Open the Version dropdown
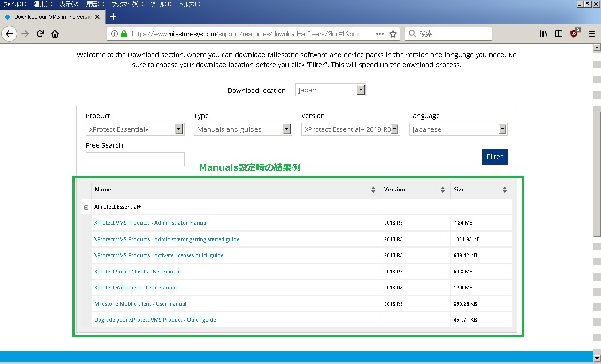The image size is (601, 364). tap(350, 129)
